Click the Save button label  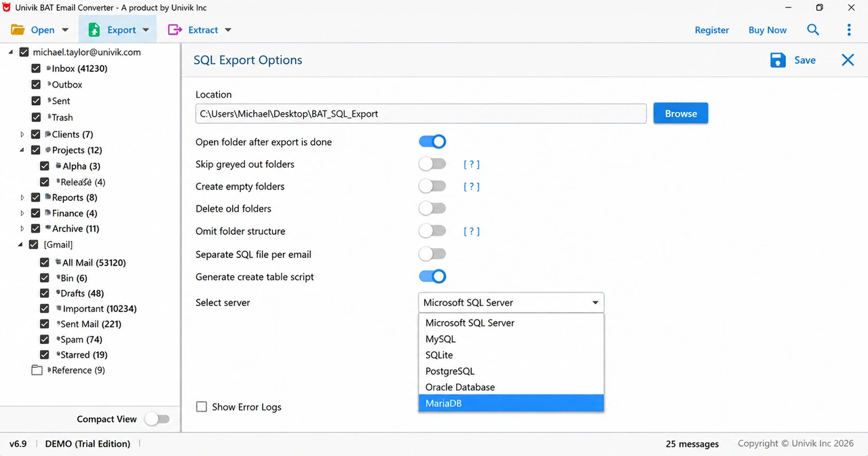pyautogui.click(x=805, y=60)
